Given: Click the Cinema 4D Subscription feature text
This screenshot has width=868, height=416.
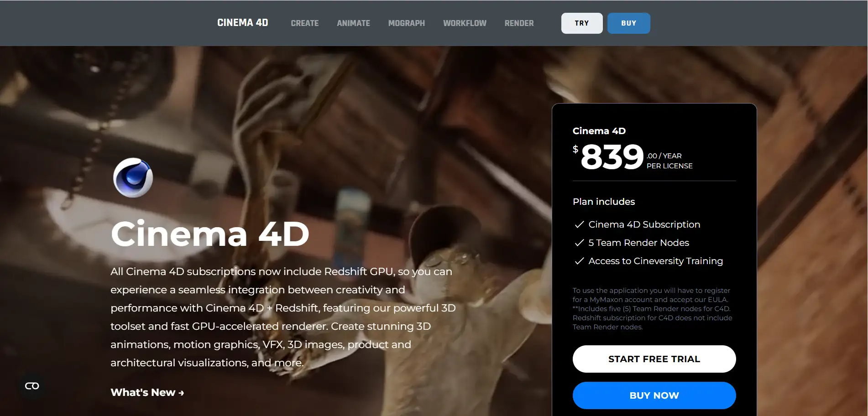Looking at the screenshot, I should click(x=644, y=224).
